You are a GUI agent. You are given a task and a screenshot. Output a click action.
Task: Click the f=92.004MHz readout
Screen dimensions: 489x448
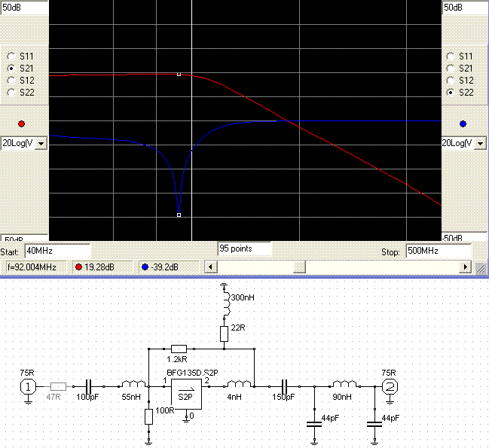[36, 267]
